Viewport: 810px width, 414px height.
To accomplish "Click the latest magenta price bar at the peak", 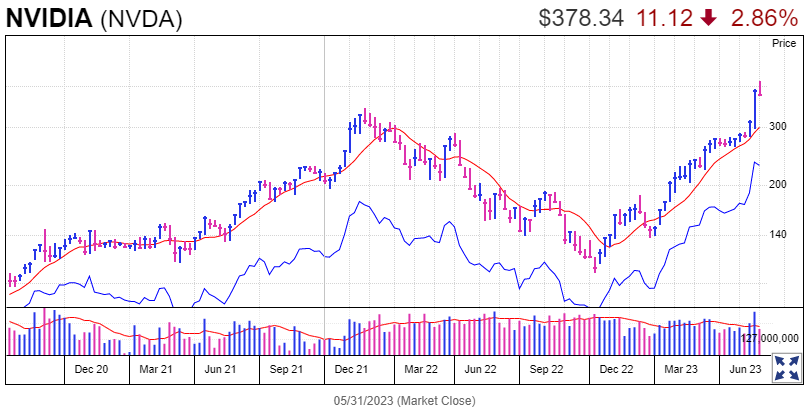I will pyautogui.click(x=762, y=89).
